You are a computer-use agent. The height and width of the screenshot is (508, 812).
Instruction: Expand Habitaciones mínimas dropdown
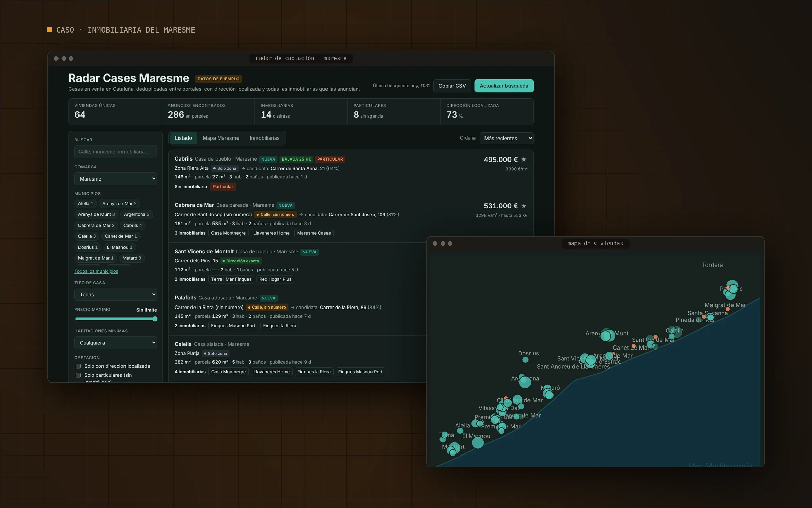pyautogui.click(x=115, y=342)
